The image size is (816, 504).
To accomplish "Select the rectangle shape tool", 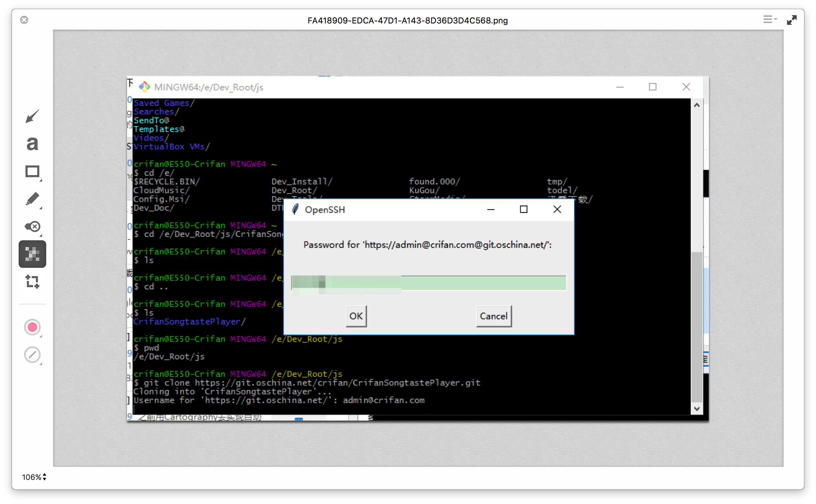I will click(x=32, y=172).
